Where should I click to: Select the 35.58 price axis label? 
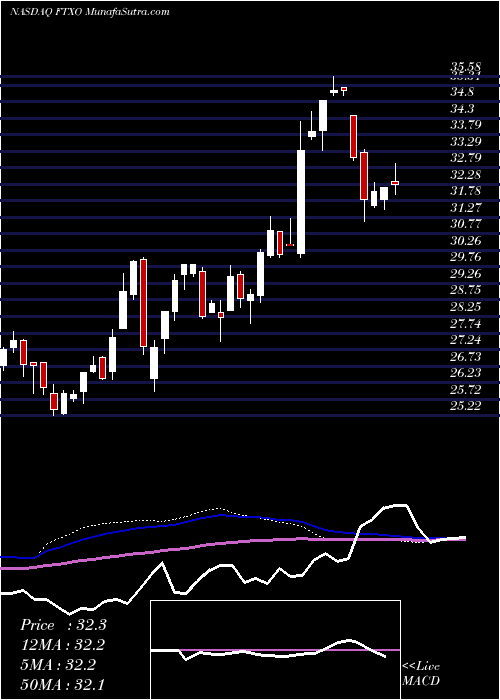(466, 67)
